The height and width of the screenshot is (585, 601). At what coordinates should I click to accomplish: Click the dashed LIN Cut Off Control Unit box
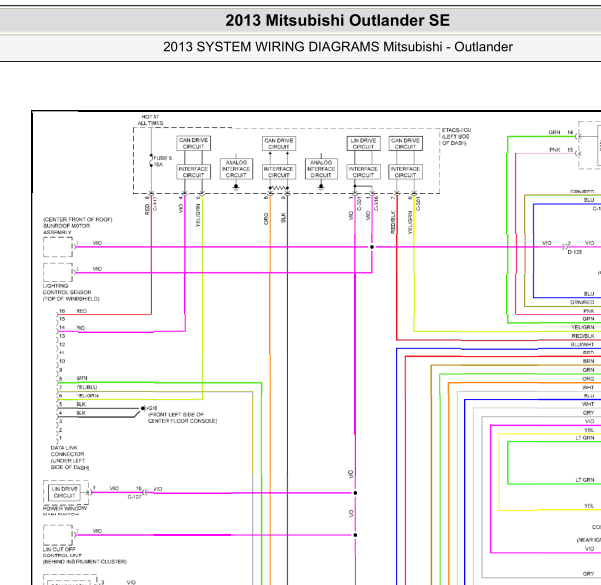coord(58,535)
